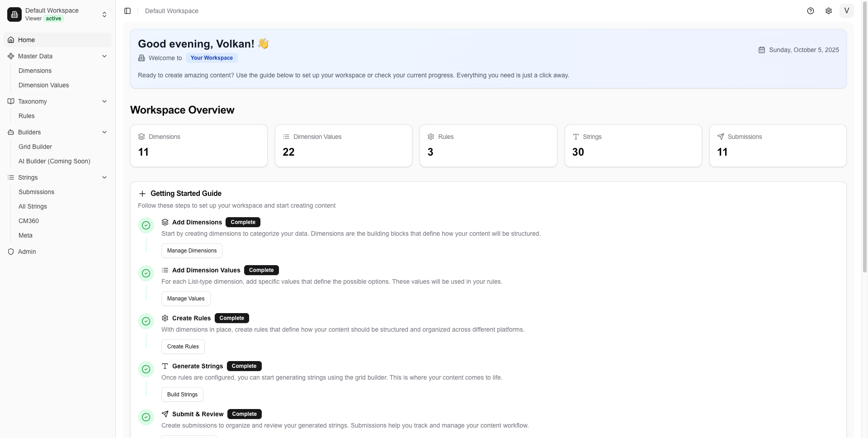Click the Create Rules step checkmark
This screenshot has height=438, width=868.
tap(146, 321)
